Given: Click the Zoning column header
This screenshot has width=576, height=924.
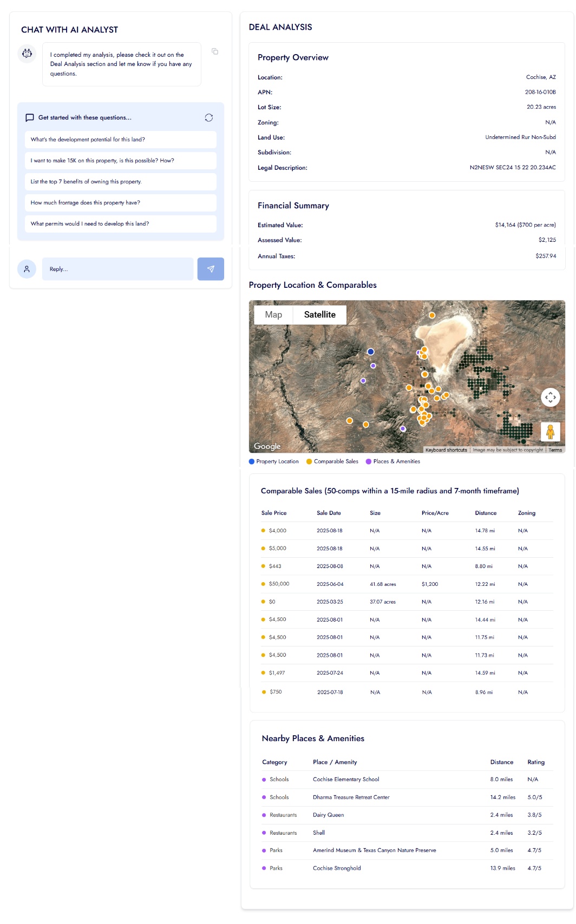Looking at the screenshot, I should (x=527, y=513).
